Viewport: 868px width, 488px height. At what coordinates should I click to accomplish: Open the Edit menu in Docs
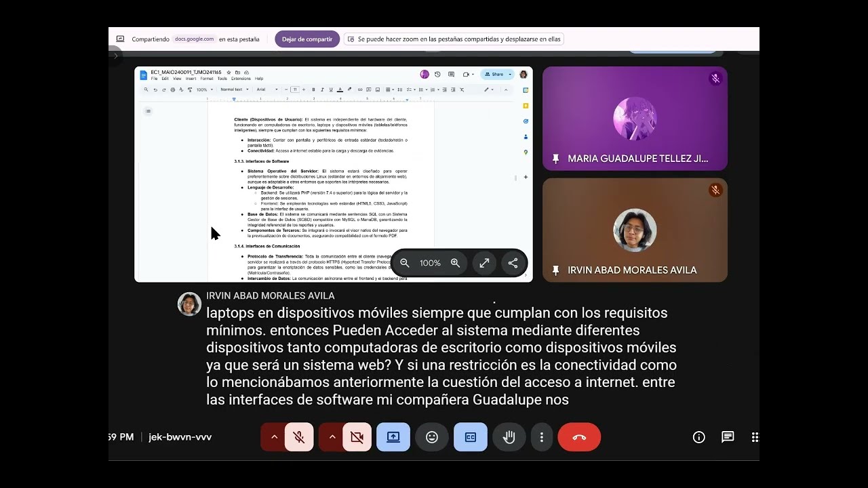click(165, 79)
